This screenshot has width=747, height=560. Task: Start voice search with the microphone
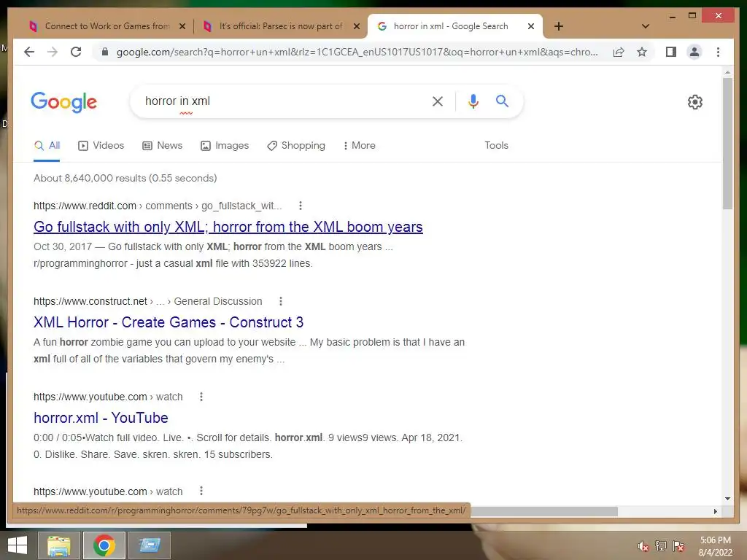tap(473, 101)
